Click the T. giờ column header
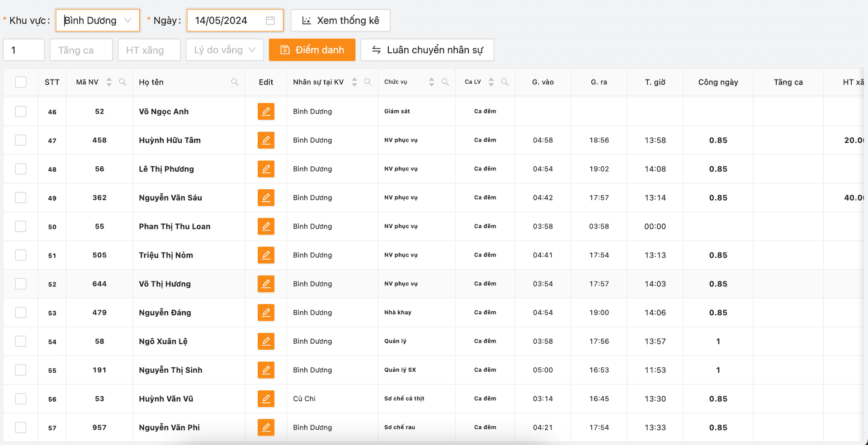Image resolution: width=868 pixels, height=445 pixels. click(x=655, y=82)
